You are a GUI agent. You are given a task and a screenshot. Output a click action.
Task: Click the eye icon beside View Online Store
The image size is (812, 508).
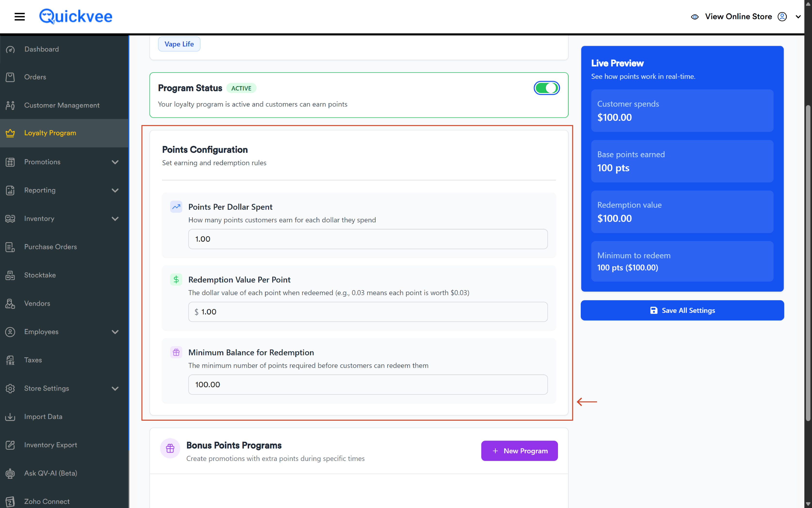point(695,17)
